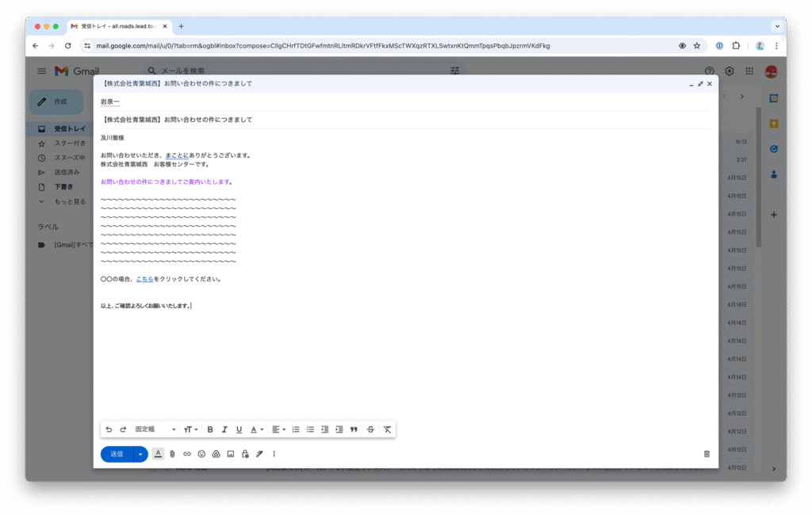Viewport: 812px width, 515px height.
Task: Insert a photo into the email
Action: [231, 454]
